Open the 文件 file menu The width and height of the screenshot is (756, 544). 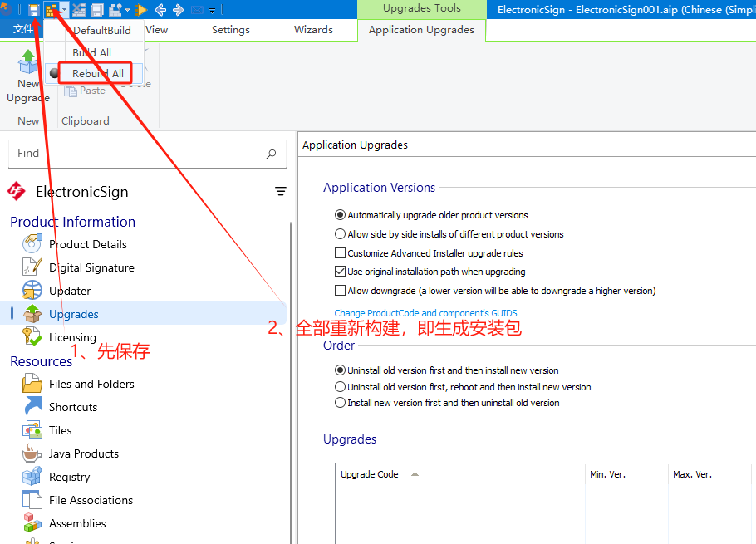coord(22,29)
